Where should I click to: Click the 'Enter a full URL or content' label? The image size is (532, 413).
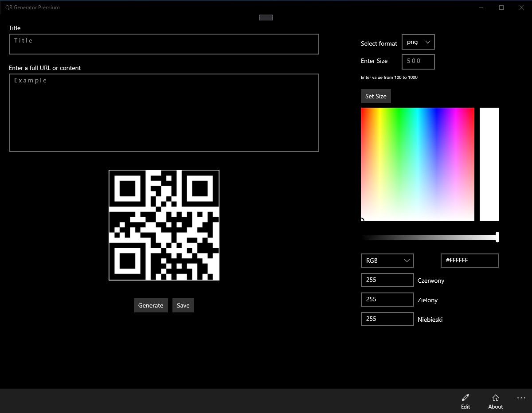pyautogui.click(x=45, y=68)
